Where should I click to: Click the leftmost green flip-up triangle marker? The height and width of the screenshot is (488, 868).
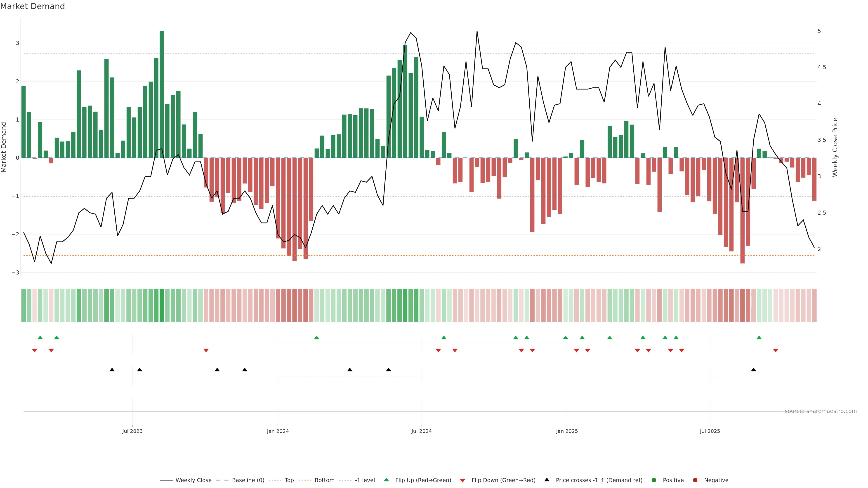40,338
